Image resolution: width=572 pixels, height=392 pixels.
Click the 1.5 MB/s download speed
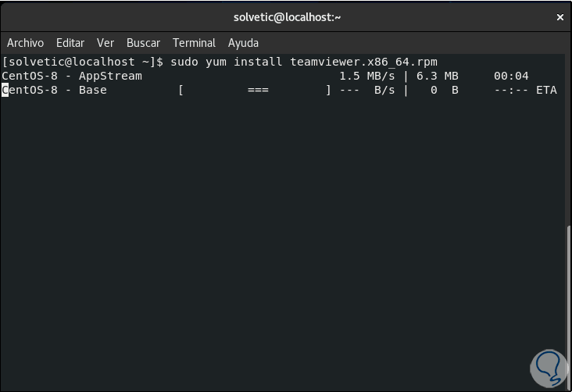367,76
